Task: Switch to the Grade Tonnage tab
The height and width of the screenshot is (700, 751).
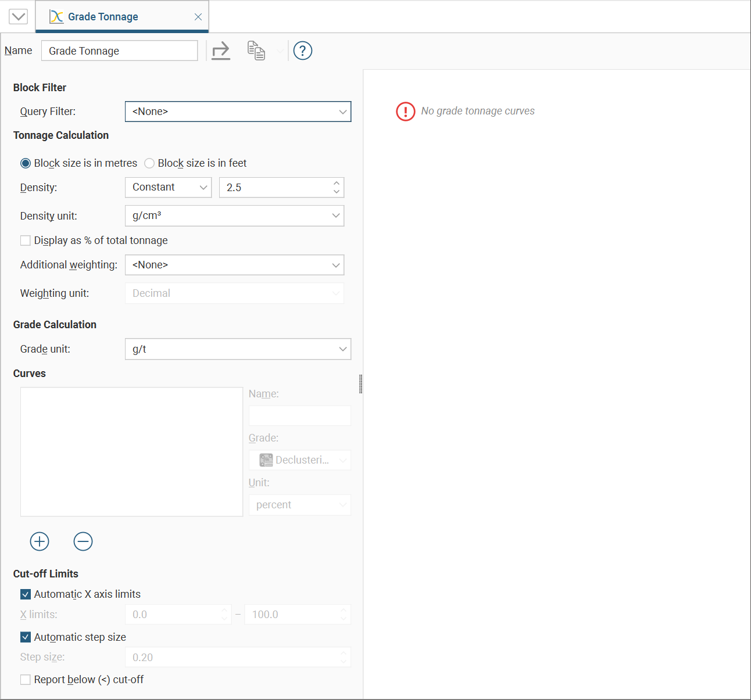Action: point(103,17)
